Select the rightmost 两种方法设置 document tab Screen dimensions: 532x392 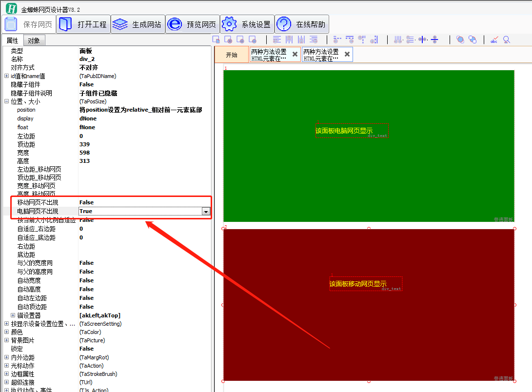pos(327,55)
